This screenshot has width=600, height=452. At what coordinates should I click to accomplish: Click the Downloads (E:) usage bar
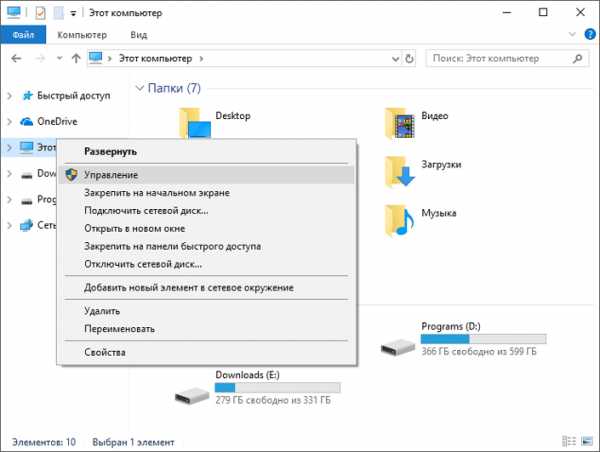277,387
